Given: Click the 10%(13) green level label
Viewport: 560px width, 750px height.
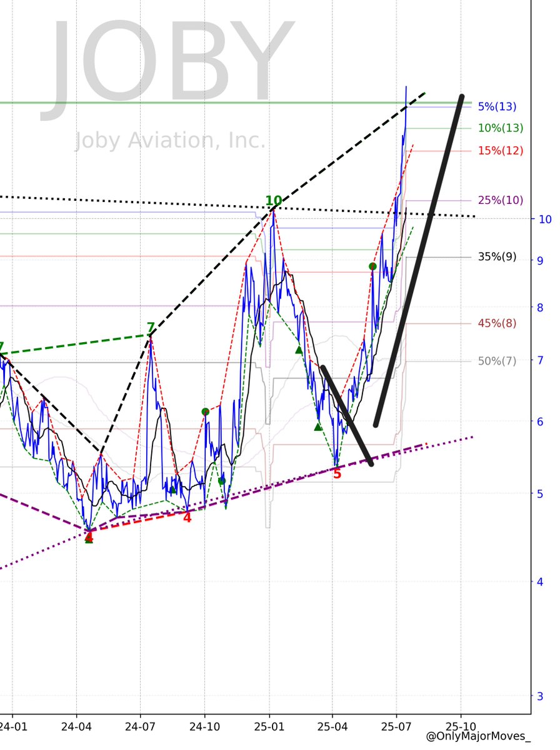Looking at the screenshot, I should tap(500, 128).
